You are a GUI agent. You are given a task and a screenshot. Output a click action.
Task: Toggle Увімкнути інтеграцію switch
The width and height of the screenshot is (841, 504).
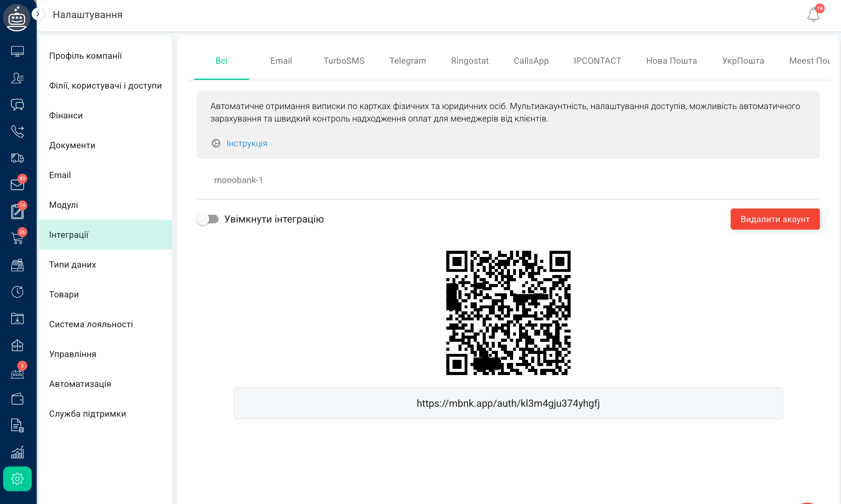208,219
